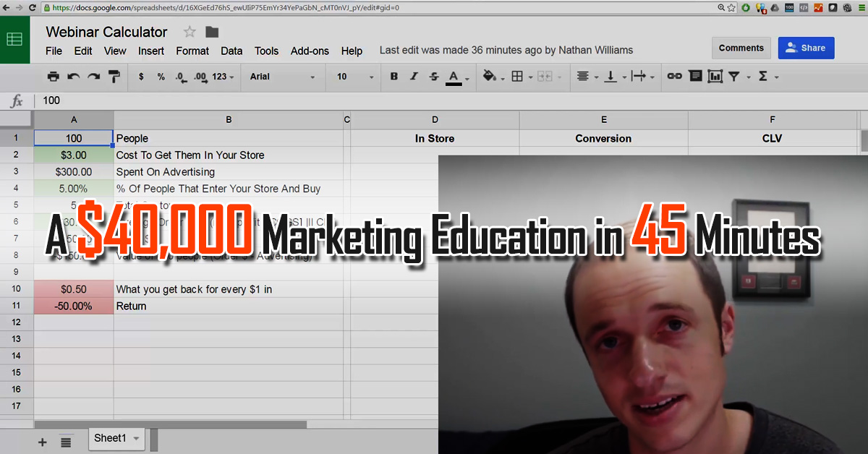Toggle strikethrough formatting
This screenshot has width=868, height=454.
434,77
